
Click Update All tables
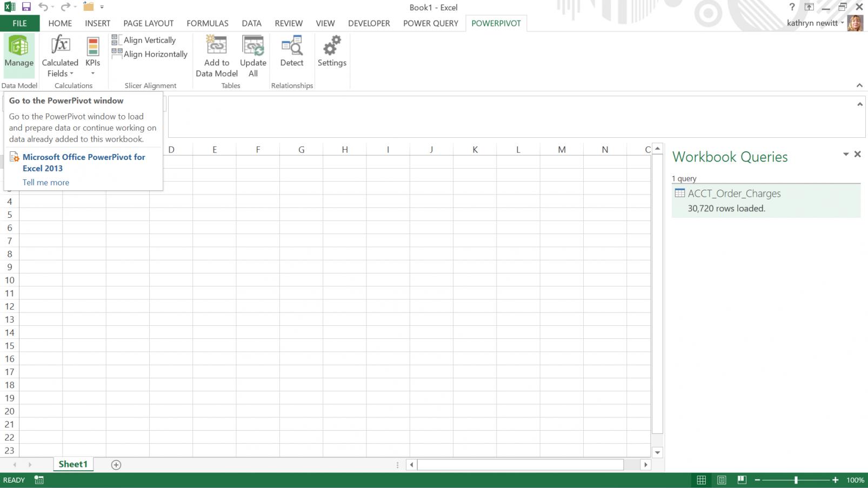(x=253, y=57)
